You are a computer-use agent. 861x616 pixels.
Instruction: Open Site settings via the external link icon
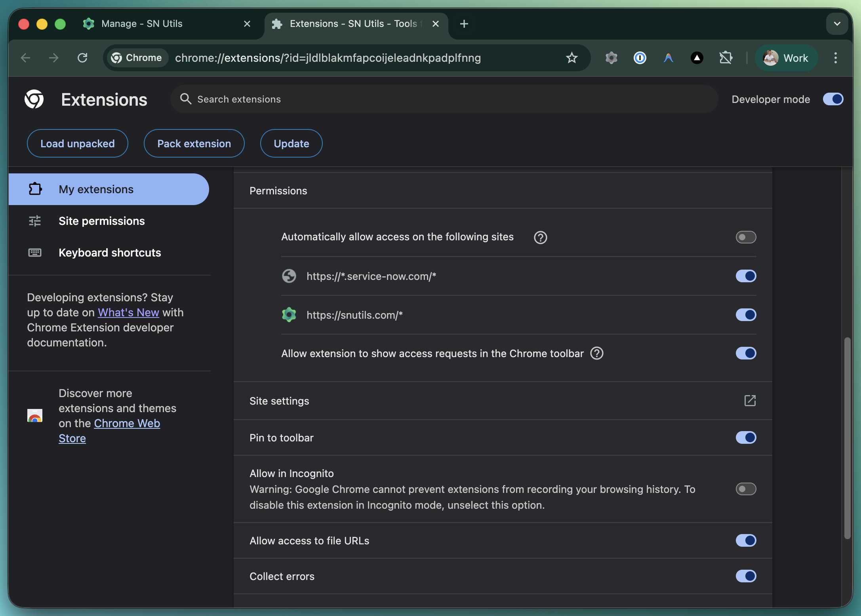(x=750, y=401)
